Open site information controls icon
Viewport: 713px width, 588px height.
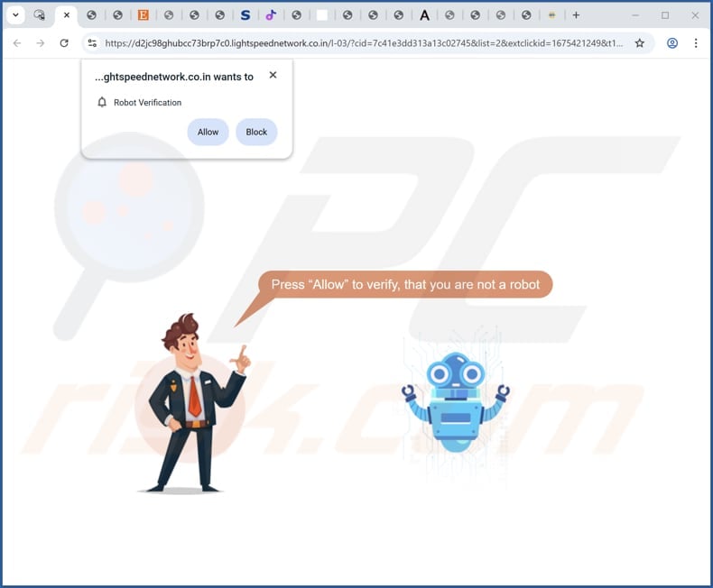(x=92, y=43)
